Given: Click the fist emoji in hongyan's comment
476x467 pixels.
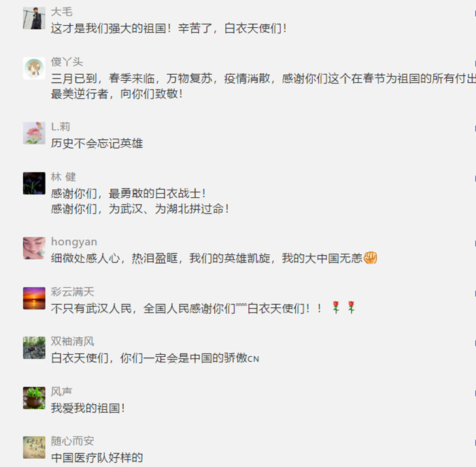Looking at the screenshot, I should pyautogui.click(x=370, y=258).
